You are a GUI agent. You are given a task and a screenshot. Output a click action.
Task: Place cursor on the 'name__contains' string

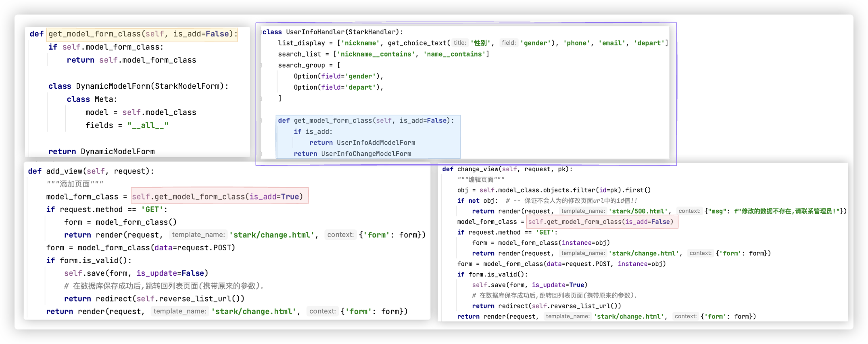coord(454,54)
